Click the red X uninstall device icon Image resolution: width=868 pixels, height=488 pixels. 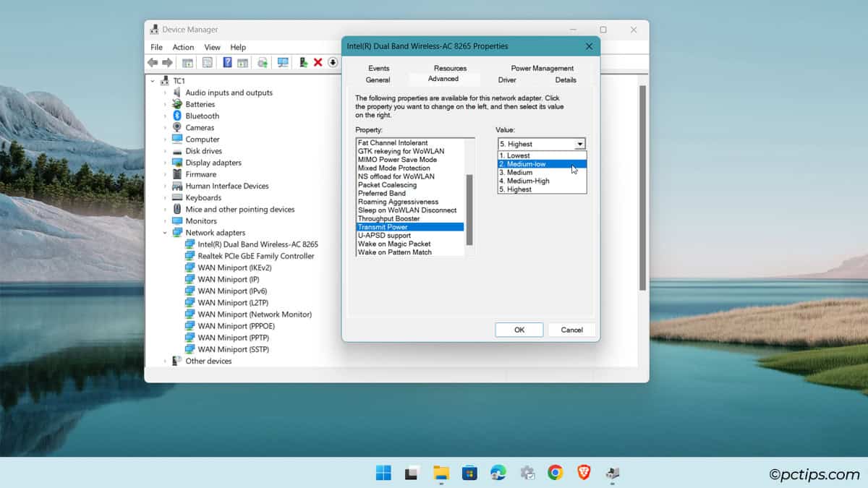tap(318, 63)
